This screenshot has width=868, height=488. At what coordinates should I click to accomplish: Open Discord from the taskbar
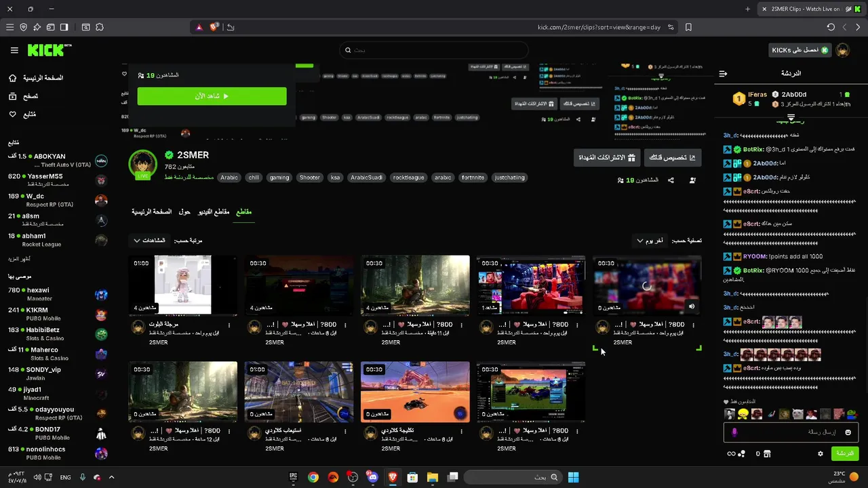pos(372,477)
